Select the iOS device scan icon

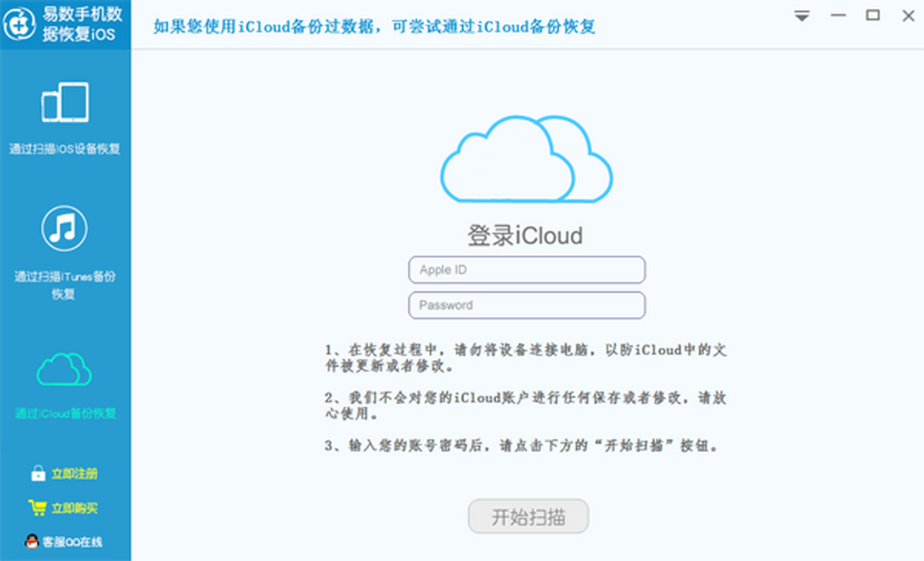[65, 102]
